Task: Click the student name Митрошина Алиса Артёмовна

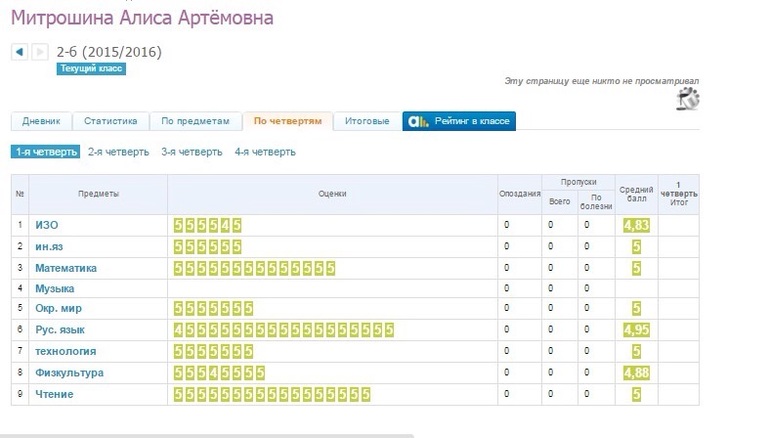Action: click(141, 18)
